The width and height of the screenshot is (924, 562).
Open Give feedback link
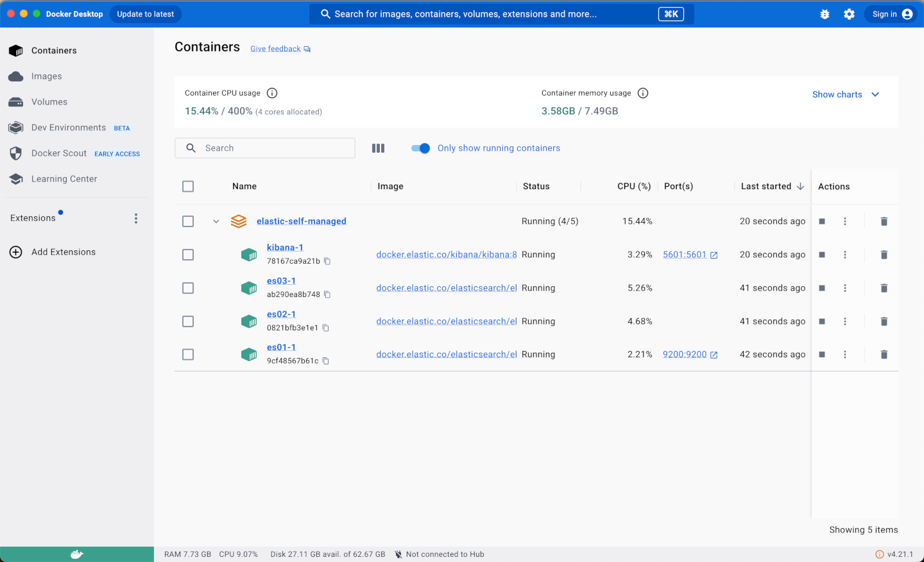point(280,49)
